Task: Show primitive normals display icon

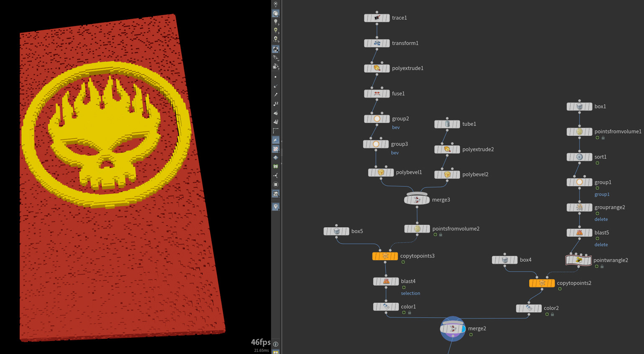Action: (x=276, y=113)
